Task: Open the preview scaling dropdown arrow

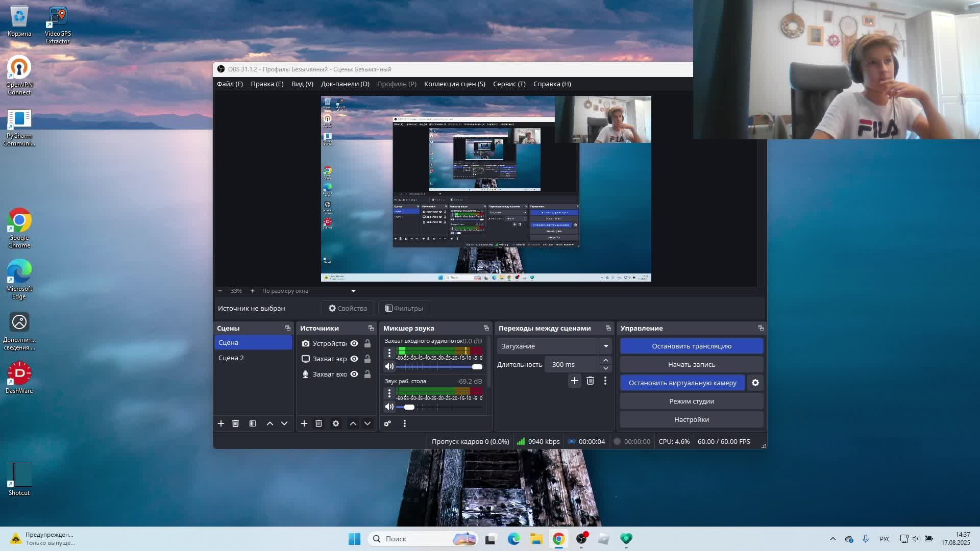Action: point(353,291)
